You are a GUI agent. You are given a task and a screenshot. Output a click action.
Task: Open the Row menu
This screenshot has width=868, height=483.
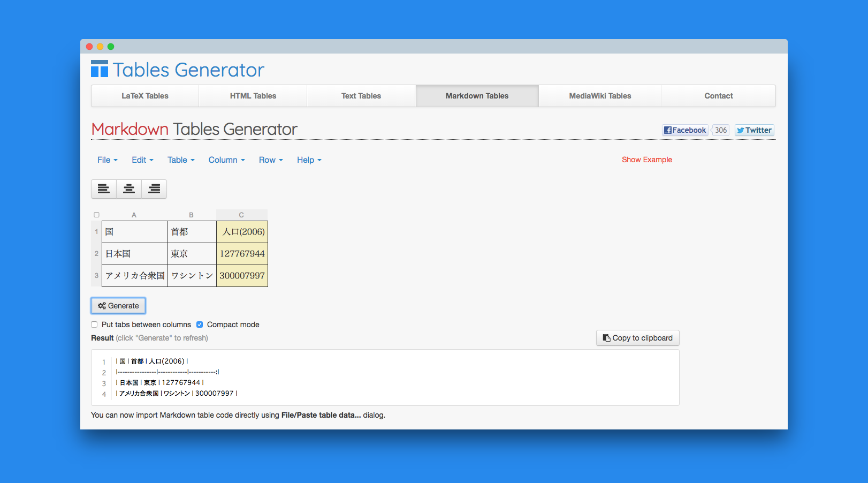271,160
